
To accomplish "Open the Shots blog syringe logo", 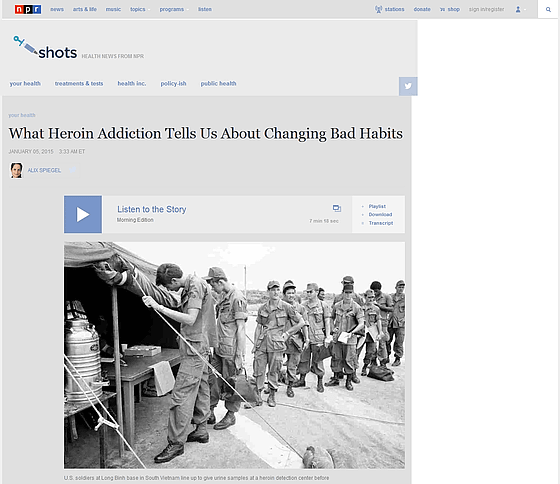I will [45, 48].
